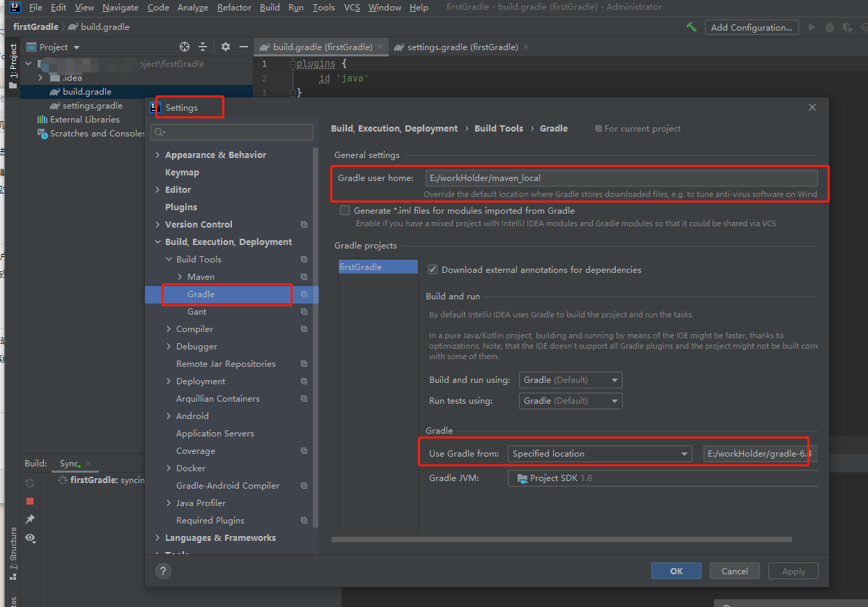Enable Generate *.iml files checkbox
The width and height of the screenshot is (868, 607).
345,210
